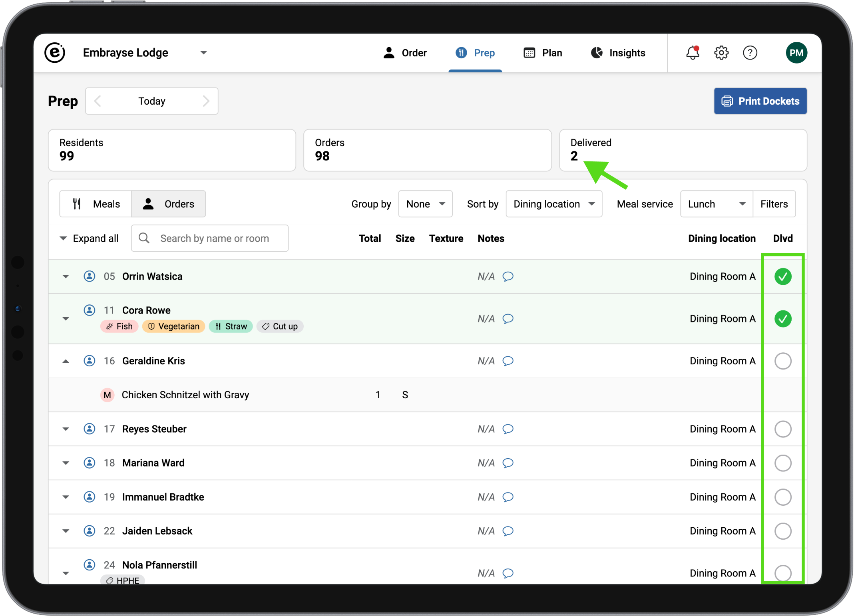Switch to the Meals view tab
The width and height of the screenshot is (854, 616).
(96, 204)
